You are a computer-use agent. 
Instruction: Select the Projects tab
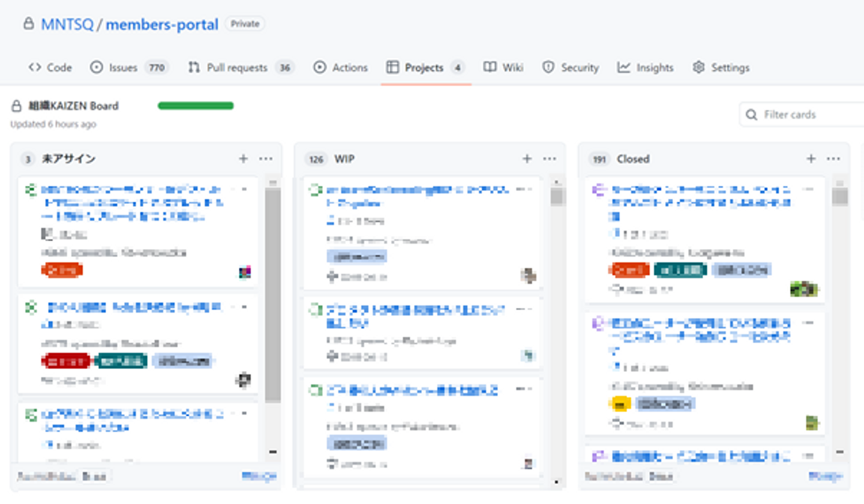click(x=425, y=67)
